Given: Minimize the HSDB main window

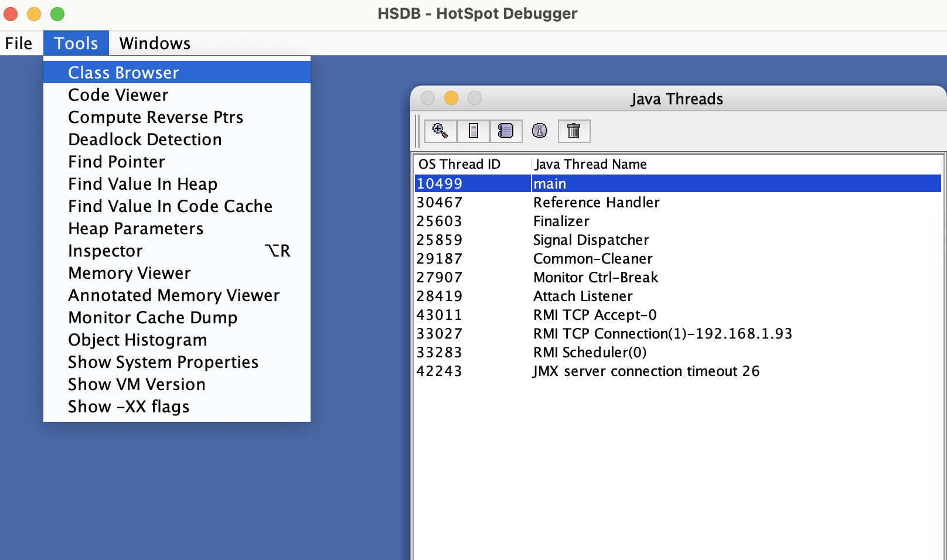Looking at the screenshot, I should click(x=34, y=13).
